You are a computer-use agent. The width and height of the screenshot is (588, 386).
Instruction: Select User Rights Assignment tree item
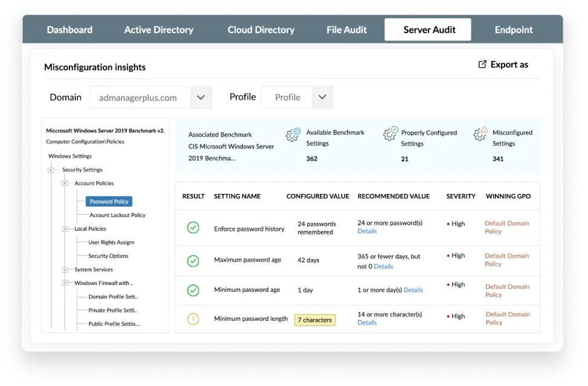[111, 242]
